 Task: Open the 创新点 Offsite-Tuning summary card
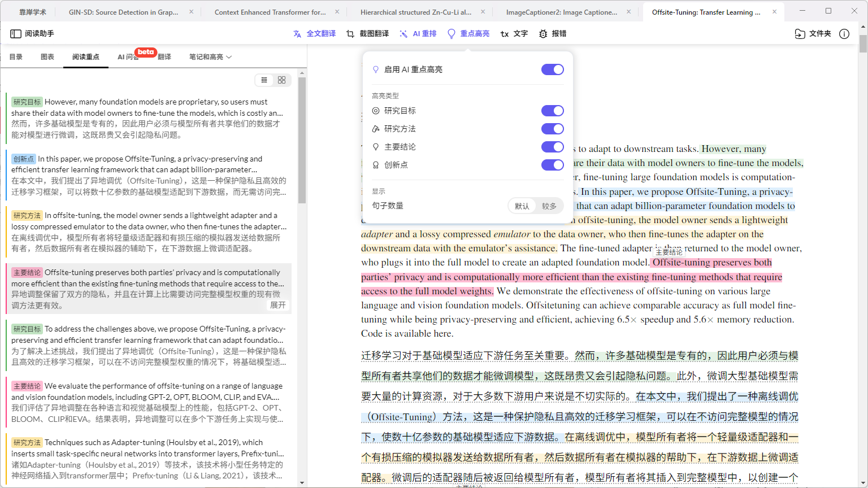pos(149,175)
